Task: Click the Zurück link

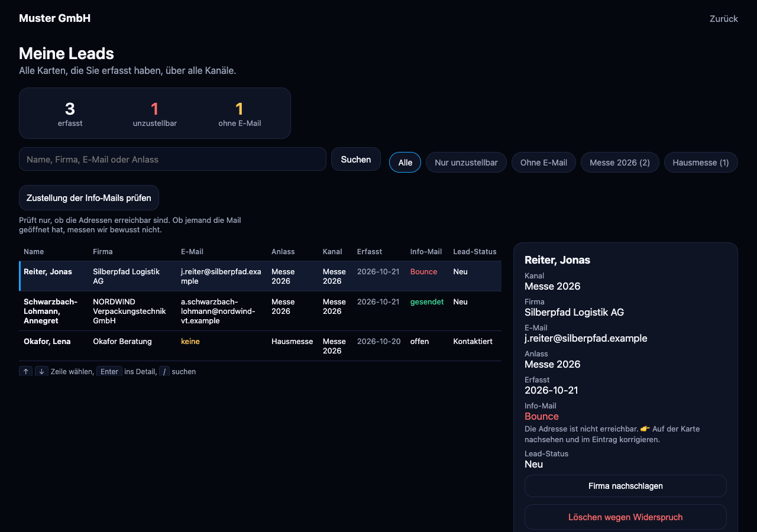Action: tap(723, 19)
